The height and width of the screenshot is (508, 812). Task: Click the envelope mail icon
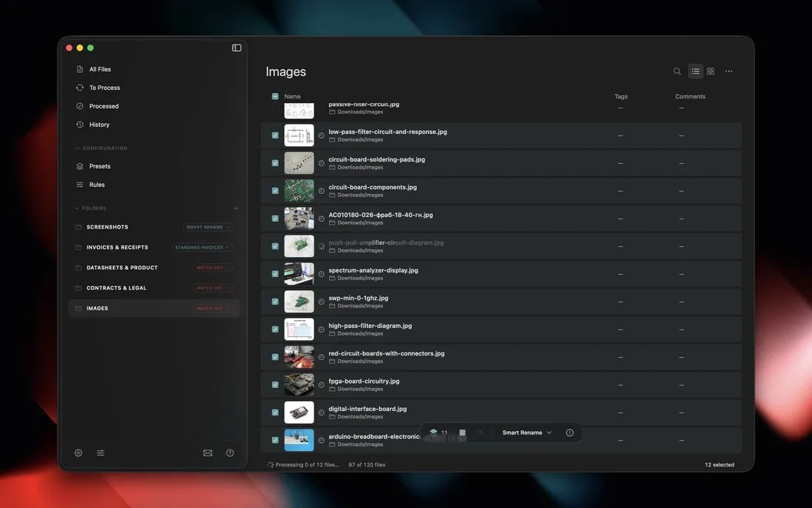click(x=208, y=453)
